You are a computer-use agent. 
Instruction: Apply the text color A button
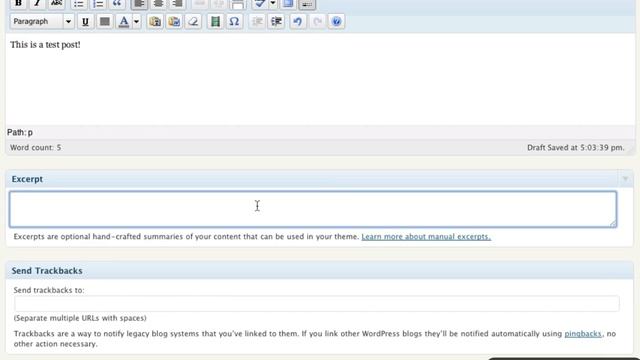tap(124, 22)
